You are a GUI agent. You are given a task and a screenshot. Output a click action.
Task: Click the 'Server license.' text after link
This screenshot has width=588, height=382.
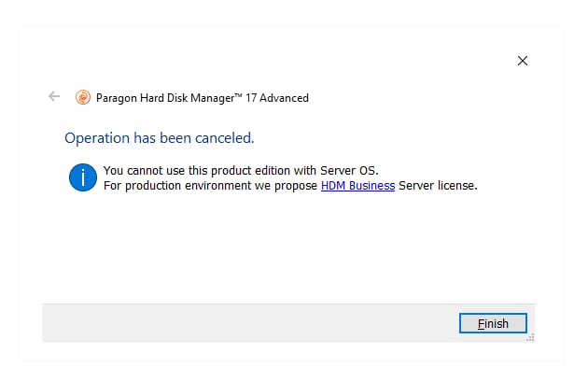click(x=438, y=186)
